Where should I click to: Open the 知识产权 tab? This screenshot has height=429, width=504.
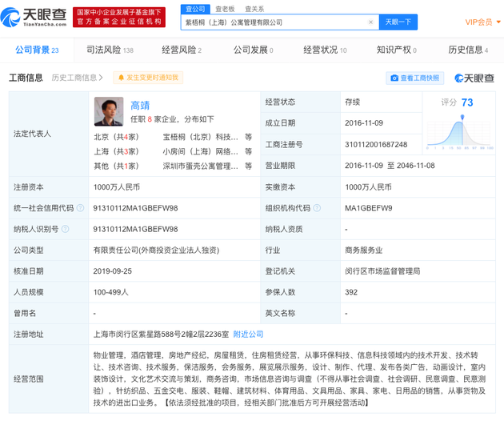(x=397, y=50)
